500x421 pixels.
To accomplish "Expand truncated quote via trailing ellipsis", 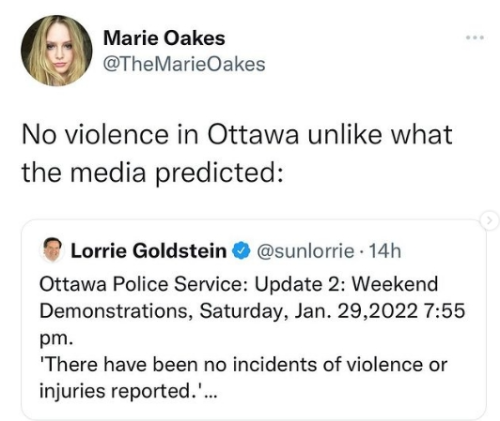I will [211, 394].
